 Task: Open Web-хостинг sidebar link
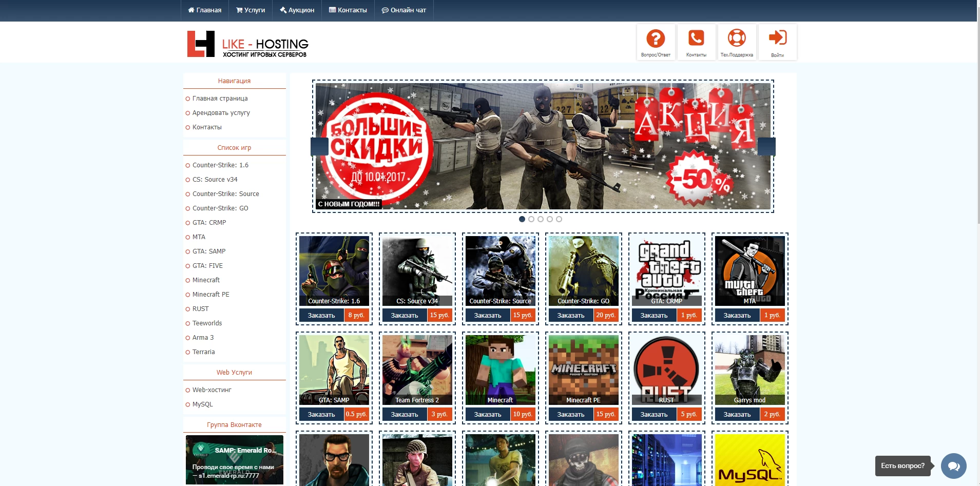click(x=212, y=390)
